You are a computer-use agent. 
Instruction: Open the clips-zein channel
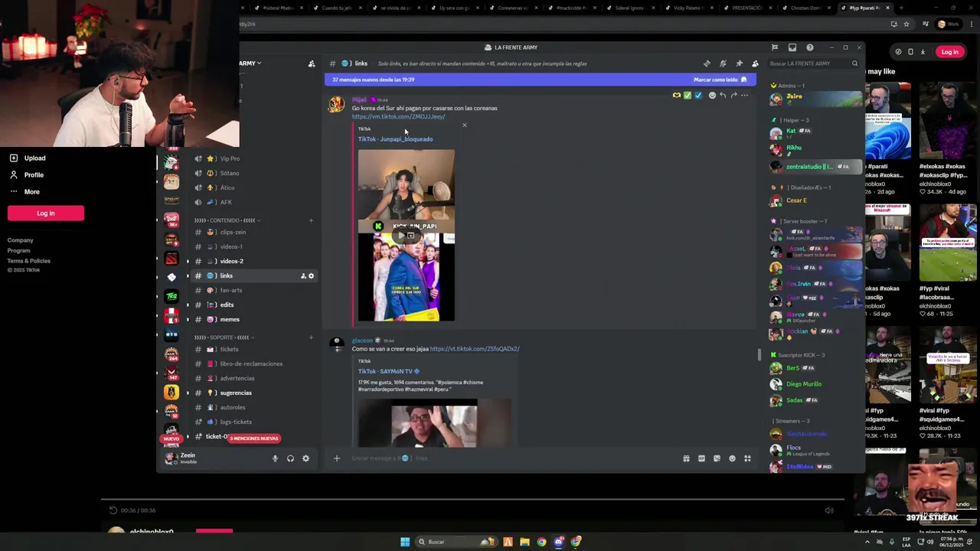(253, 232)
